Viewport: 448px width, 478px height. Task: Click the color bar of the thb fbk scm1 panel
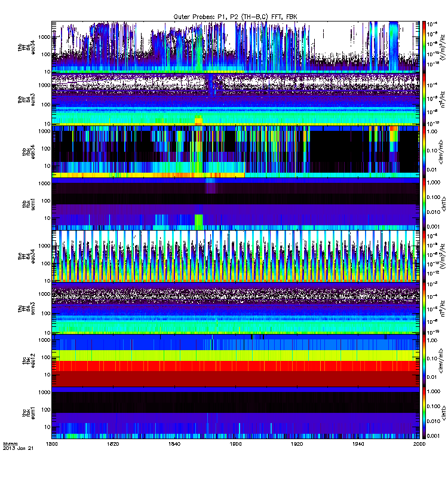click(424, 204)
